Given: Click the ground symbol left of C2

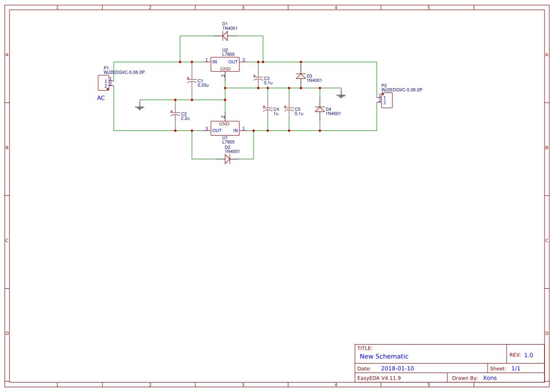Looking at the screenshot, I should (x=139, y=106).
